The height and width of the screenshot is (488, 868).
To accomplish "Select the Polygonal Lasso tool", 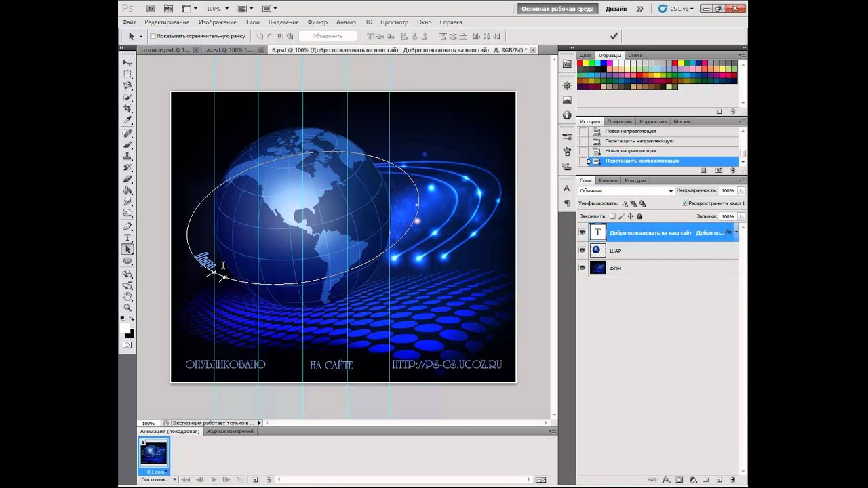I will (x=127, y=86).
